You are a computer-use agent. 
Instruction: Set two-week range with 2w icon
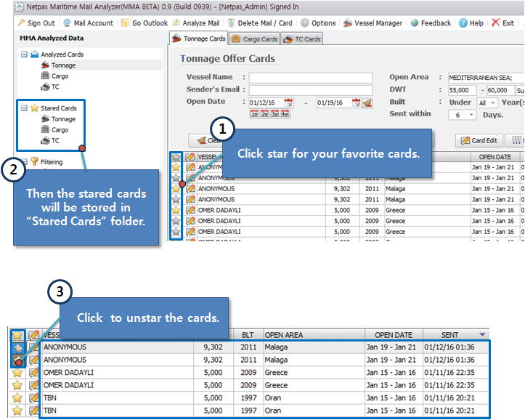(x=265, y=114)
